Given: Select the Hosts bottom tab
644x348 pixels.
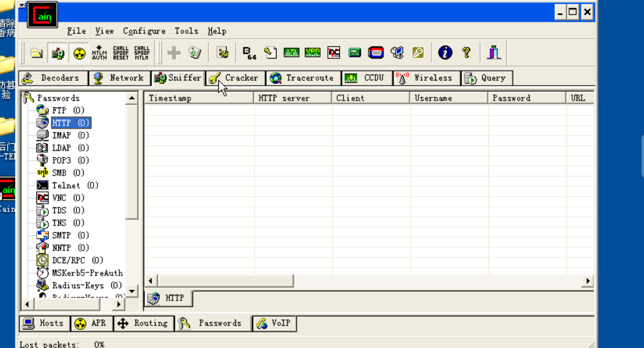Looking at the screenshot, I should tap(45, 324).
